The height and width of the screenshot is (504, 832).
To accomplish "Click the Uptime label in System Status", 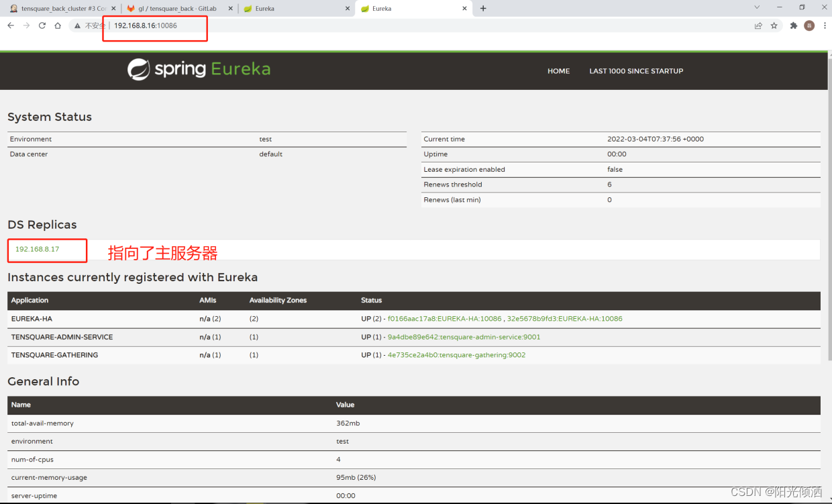I will point(435,154).
